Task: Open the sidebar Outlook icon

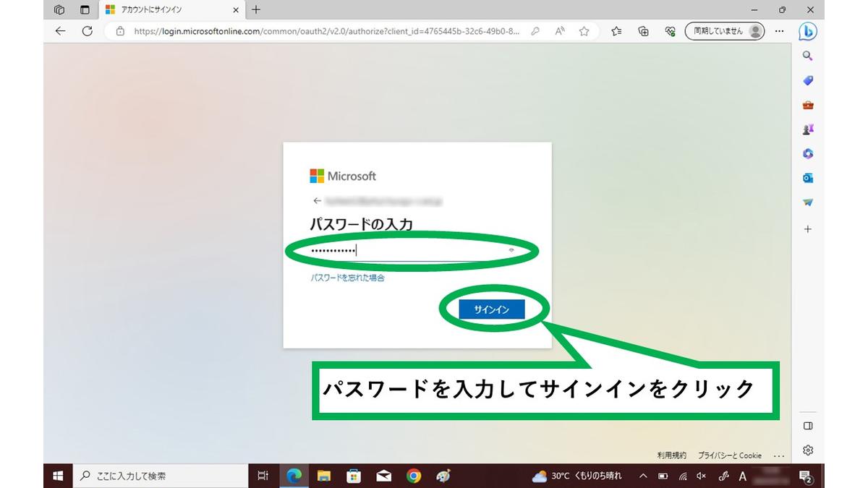Action: [x=808, y=178]
